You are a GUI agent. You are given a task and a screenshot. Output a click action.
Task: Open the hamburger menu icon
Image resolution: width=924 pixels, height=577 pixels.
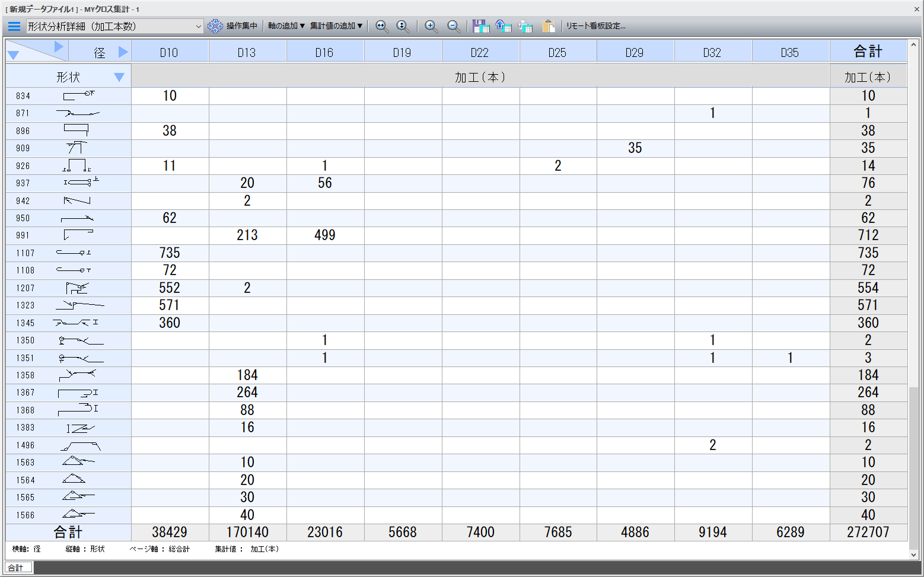coord(14,26)
